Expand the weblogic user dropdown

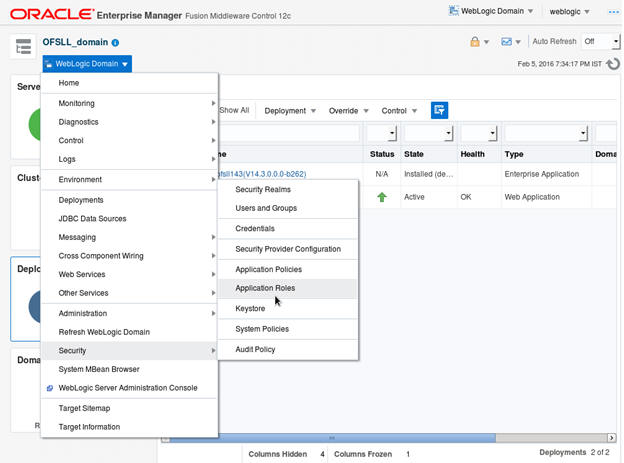(x=569, y=12)
